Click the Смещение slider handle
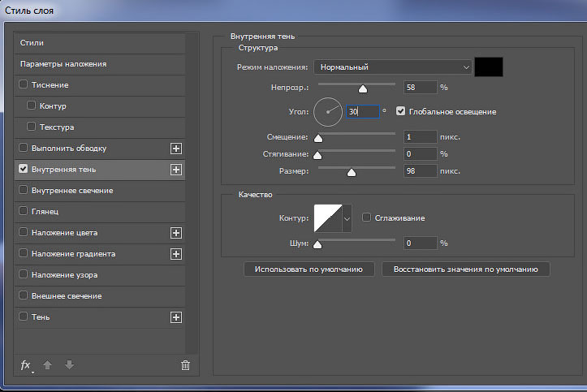587x392 pixels. (x=318, y=139)
